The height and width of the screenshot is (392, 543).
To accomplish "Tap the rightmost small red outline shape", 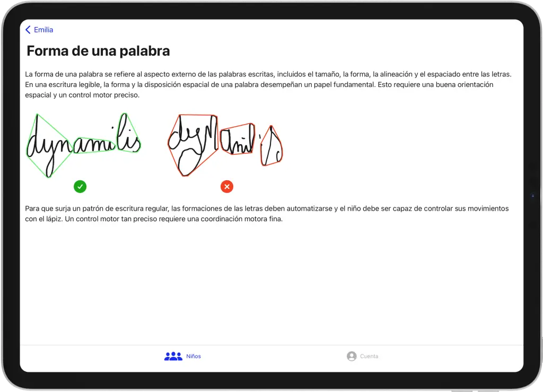I will 271,147.
